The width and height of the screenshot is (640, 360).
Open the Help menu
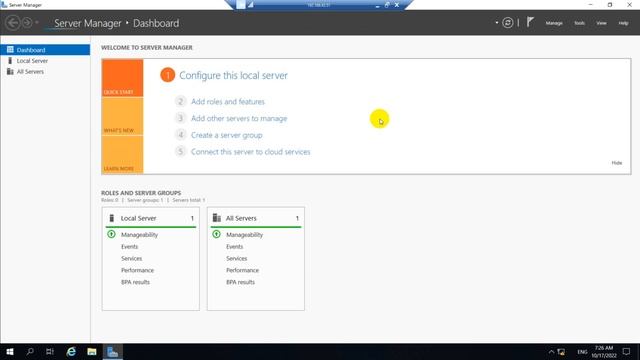pyautogui.click(x=623, y=23)
